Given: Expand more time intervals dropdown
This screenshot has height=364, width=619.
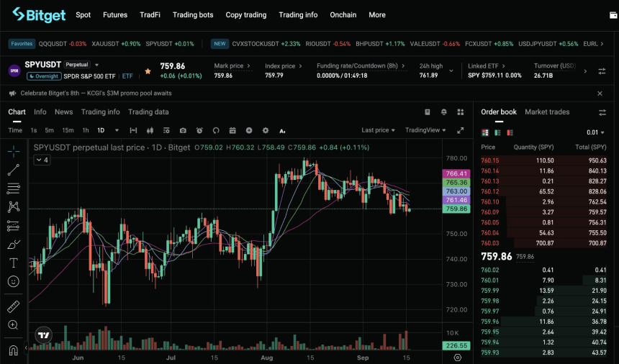Looking at the screenshot, I should [x=117, y=130].
